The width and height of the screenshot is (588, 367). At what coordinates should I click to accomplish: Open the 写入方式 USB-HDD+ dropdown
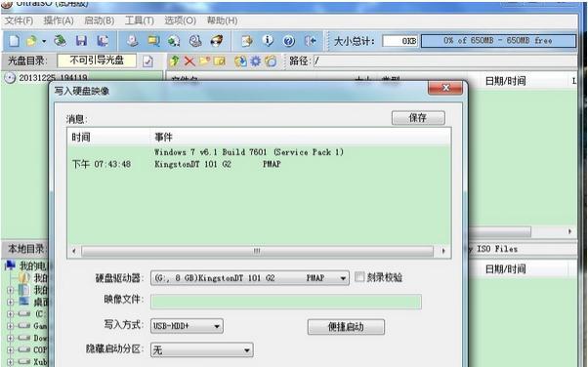click(187, 326)
